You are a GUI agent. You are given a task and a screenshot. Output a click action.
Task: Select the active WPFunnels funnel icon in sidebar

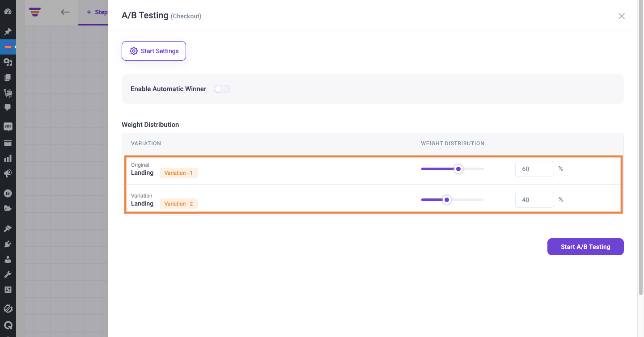tap(8, 46)
